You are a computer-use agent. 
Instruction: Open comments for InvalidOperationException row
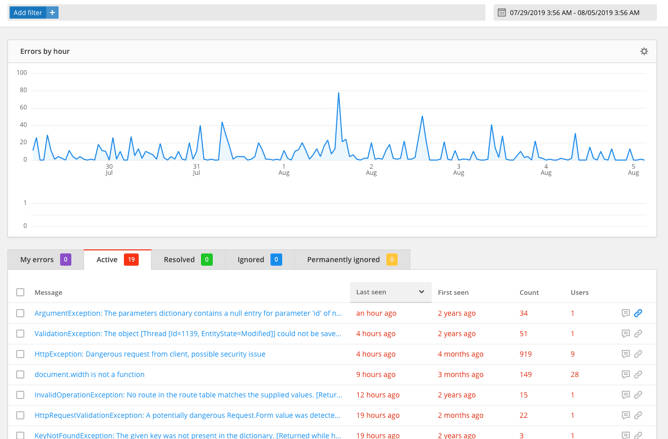[625, 395]
